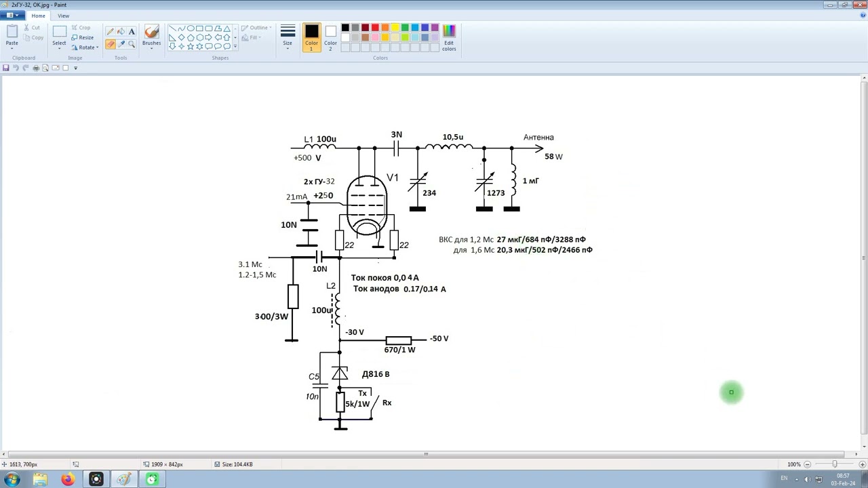Click the zoom slider handle

point(835,464)
